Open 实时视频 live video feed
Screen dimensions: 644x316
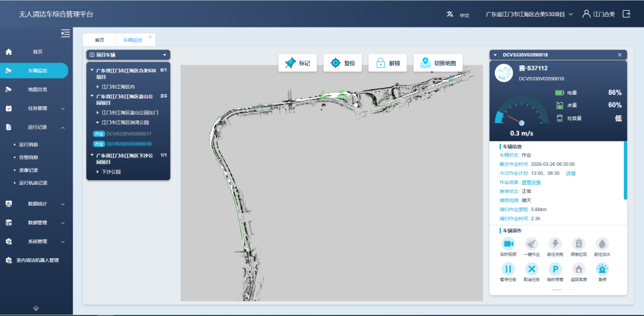[508, 244]
